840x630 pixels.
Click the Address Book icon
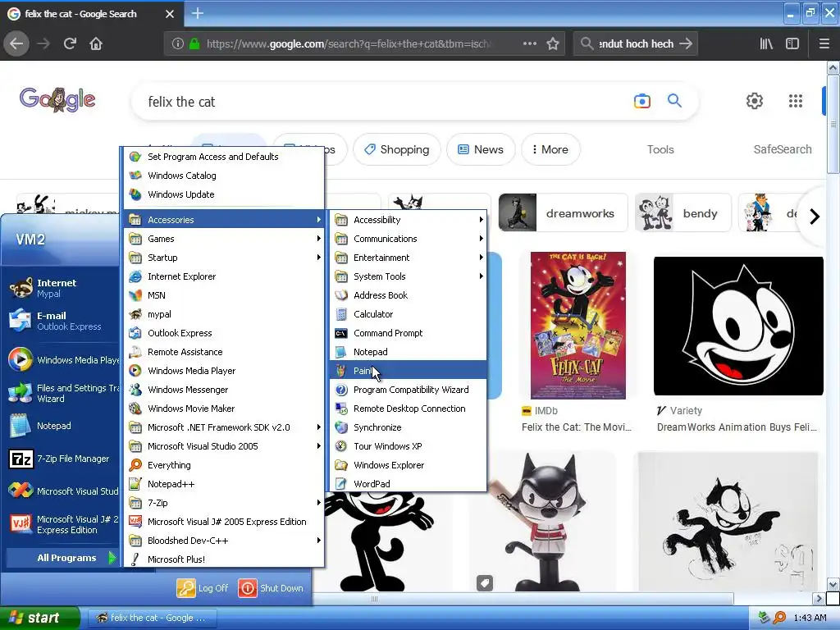[340, 295]
